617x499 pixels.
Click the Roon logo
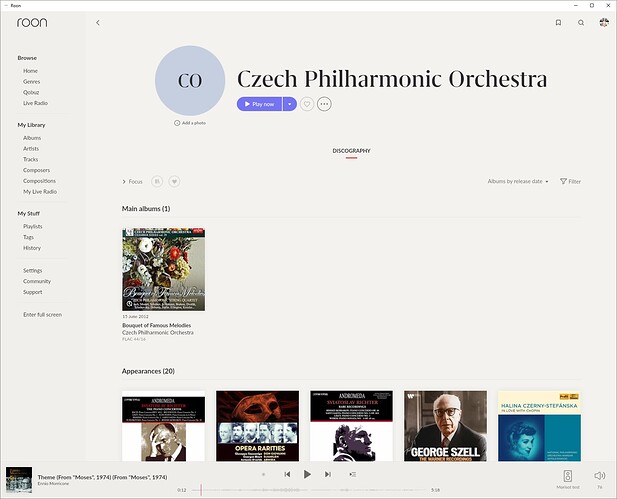pyautogui.click(x=32, y=22)
